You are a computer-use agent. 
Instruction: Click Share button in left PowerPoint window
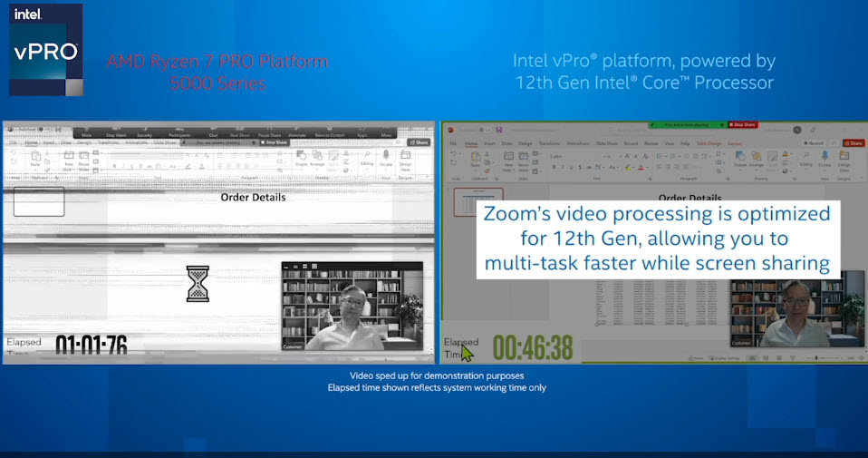(419, 142)
